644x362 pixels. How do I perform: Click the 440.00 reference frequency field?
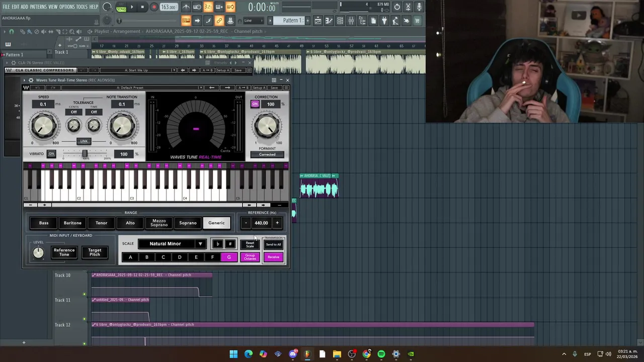(x=261, y=223)
